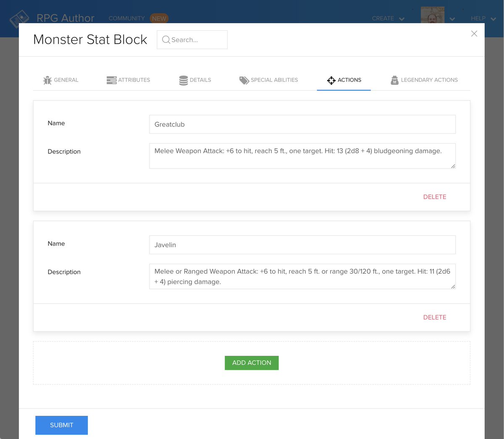The height and width of the screenshot is (439, 504).
Task: Click the Attributes tab's list icon
Action: point(111,80)
